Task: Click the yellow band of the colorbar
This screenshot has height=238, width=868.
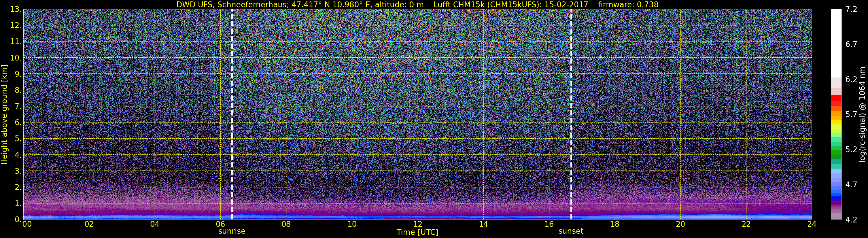Action: pyautogui.click(x=836, y=123)
